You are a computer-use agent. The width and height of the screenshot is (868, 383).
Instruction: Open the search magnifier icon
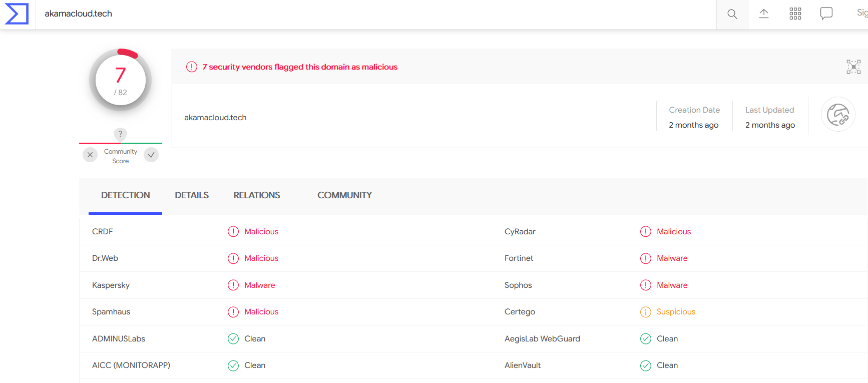[x=732, y=14]
